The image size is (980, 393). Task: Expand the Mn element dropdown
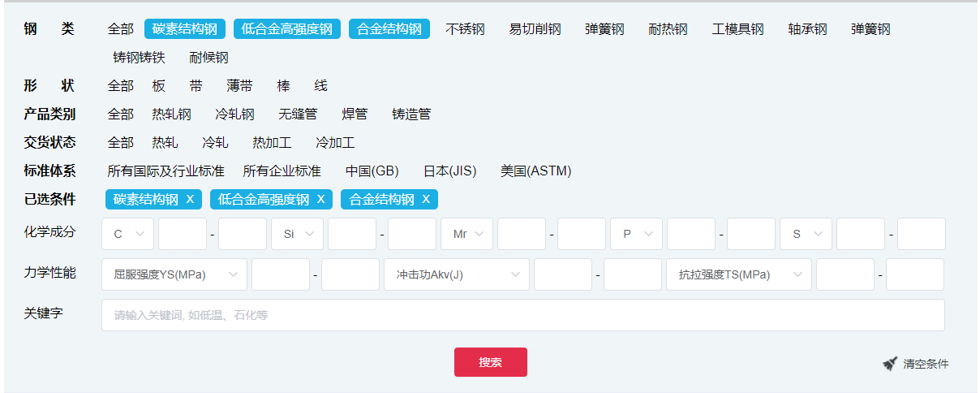tap(467, 234)
